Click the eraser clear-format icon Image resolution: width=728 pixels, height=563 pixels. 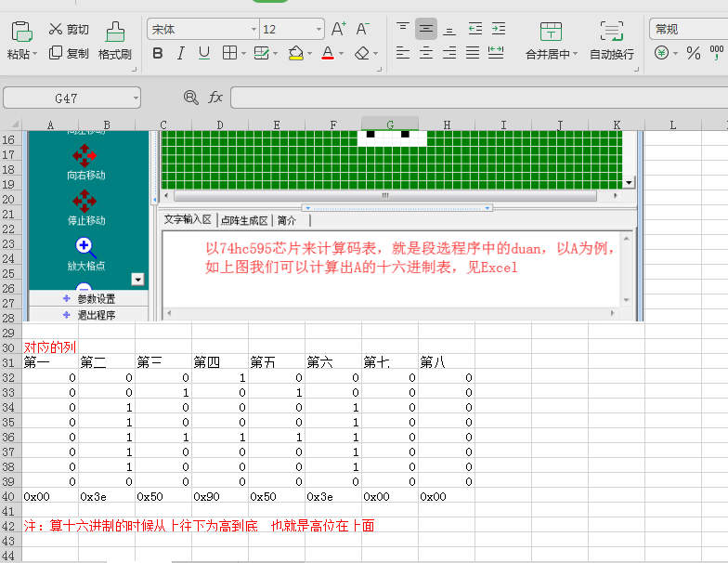(x=362, y=53)
